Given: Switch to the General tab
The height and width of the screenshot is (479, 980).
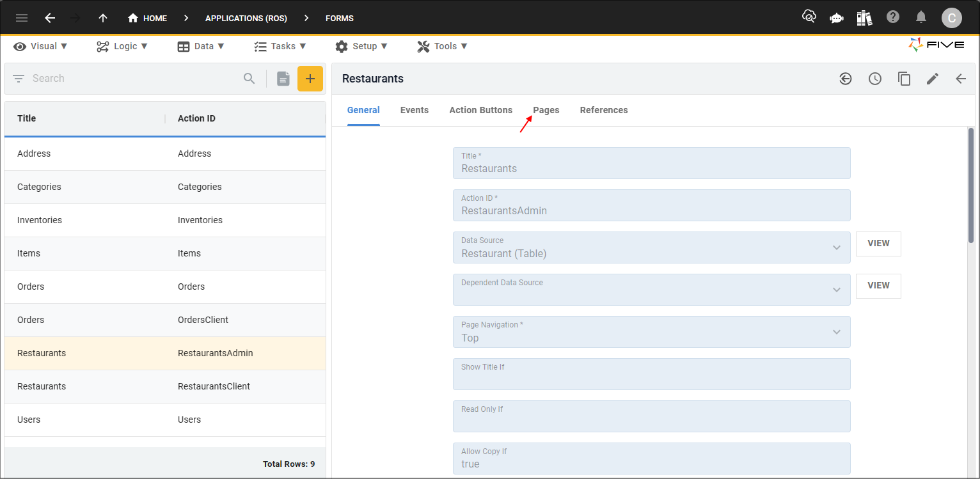Looking at the screenshot, I should click(363, 110).
